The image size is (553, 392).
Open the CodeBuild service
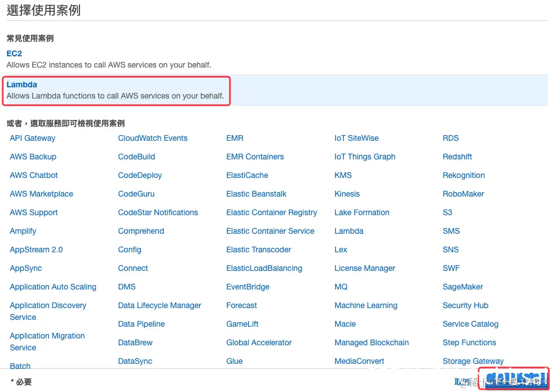136,157
